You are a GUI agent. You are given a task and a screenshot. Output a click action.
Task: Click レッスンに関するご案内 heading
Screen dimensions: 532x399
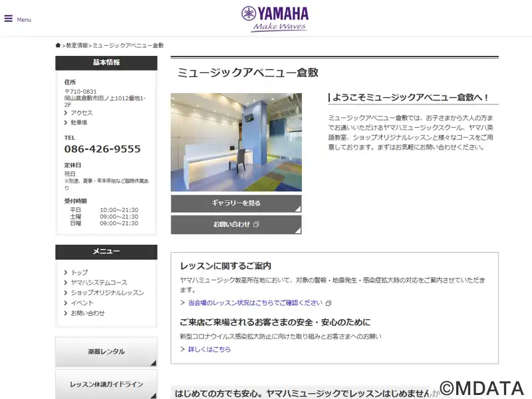tap(225, 266)
